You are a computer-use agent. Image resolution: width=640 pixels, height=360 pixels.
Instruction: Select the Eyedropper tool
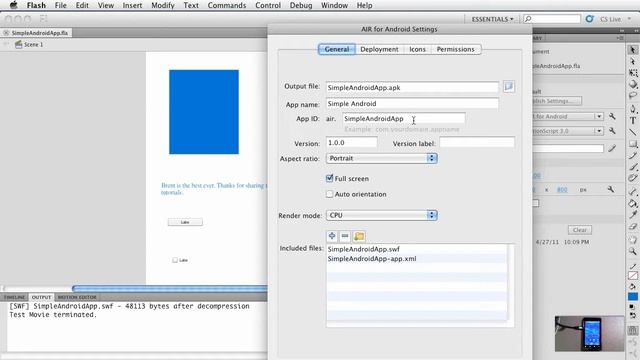[x=633, y=215]
